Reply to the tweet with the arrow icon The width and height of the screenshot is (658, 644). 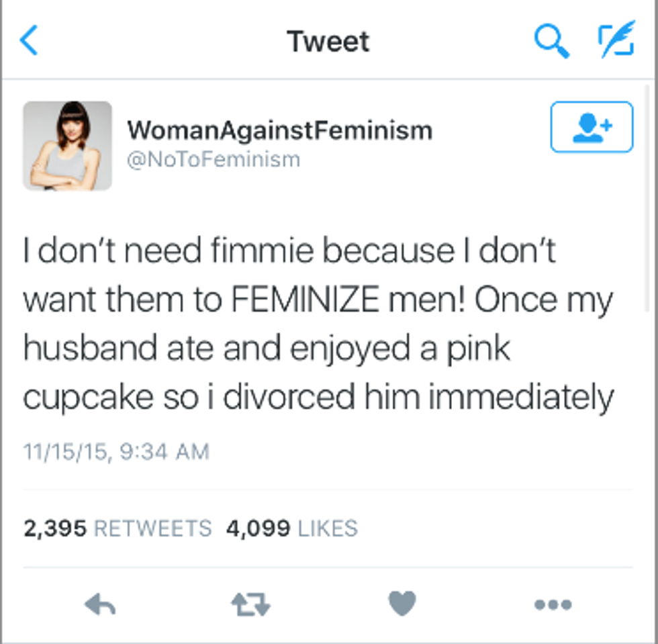100,604
